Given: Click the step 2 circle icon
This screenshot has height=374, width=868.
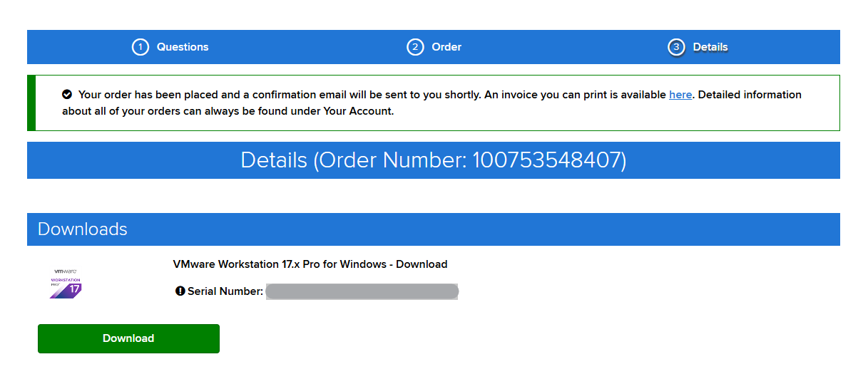Looking at the screenshot, I should (x=415, y=47).
